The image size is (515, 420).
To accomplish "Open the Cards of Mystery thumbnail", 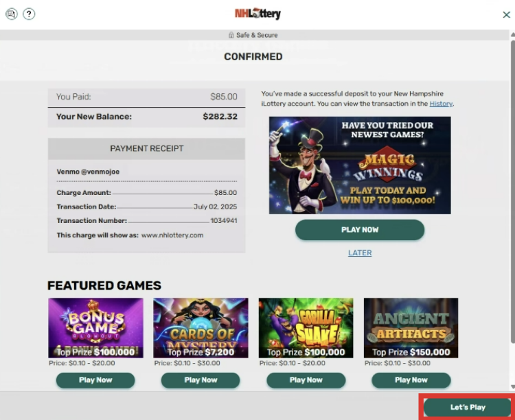I will [201, 328].
